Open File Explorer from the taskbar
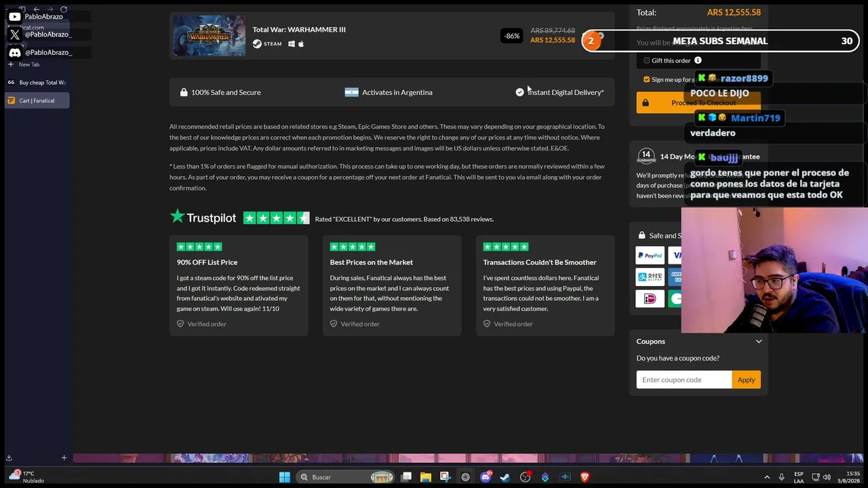 click(x=426, y=477)
